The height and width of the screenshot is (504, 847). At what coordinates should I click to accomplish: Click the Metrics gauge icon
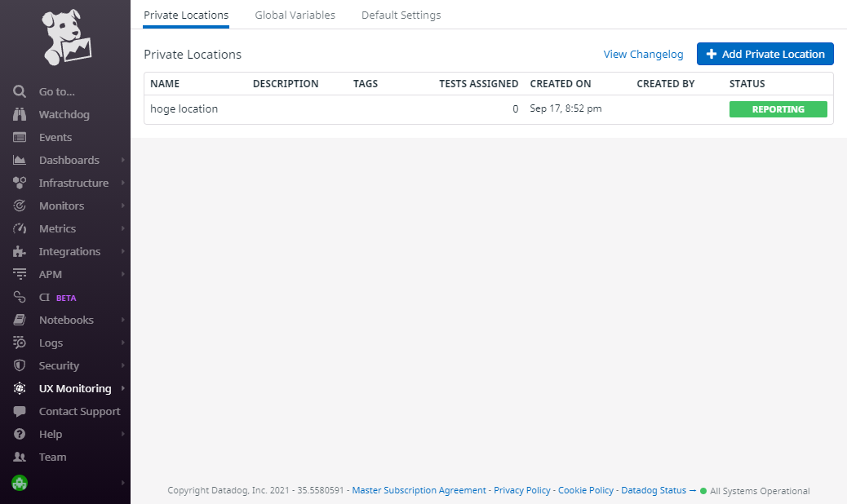pos(20,228)
